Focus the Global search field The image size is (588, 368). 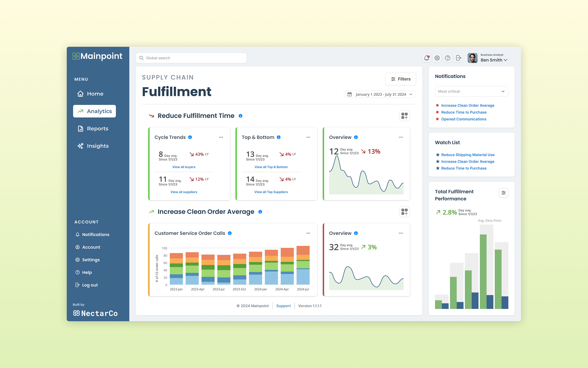click(x=191, y=58)
